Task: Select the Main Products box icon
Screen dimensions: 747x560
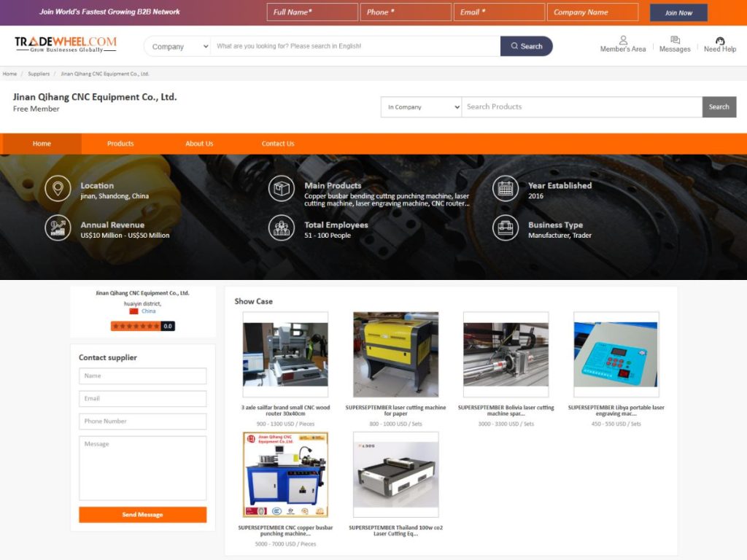Action: coord(282,189)
